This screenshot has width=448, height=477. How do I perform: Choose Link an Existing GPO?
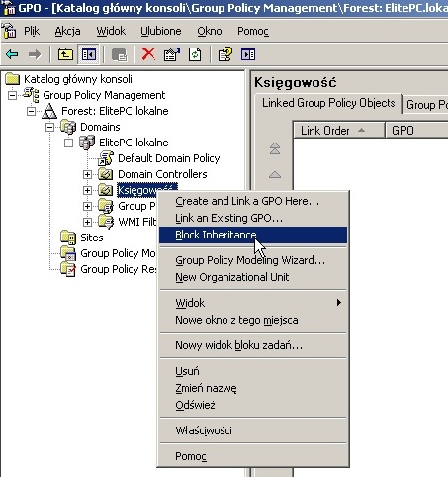[253, 218]
